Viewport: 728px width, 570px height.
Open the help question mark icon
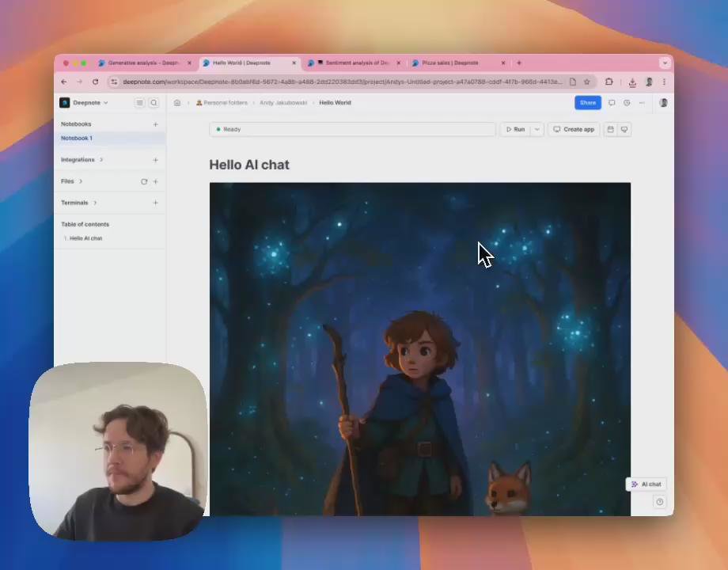tap(660, 502)
